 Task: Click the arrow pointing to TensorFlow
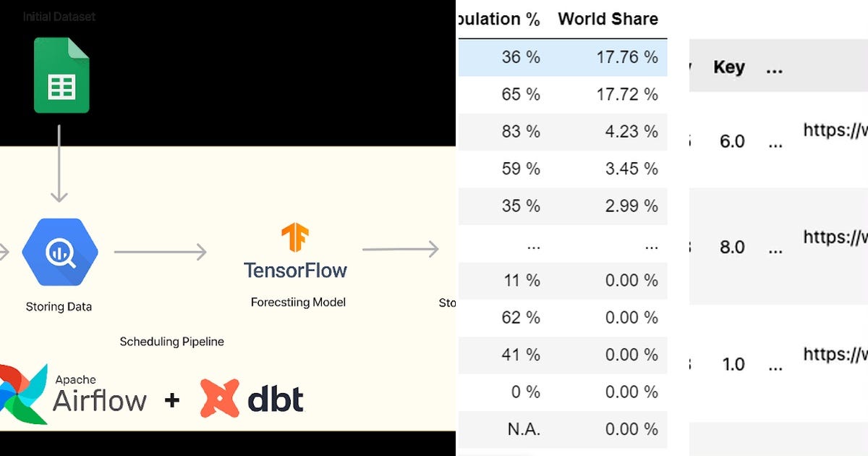pos(161,252)
